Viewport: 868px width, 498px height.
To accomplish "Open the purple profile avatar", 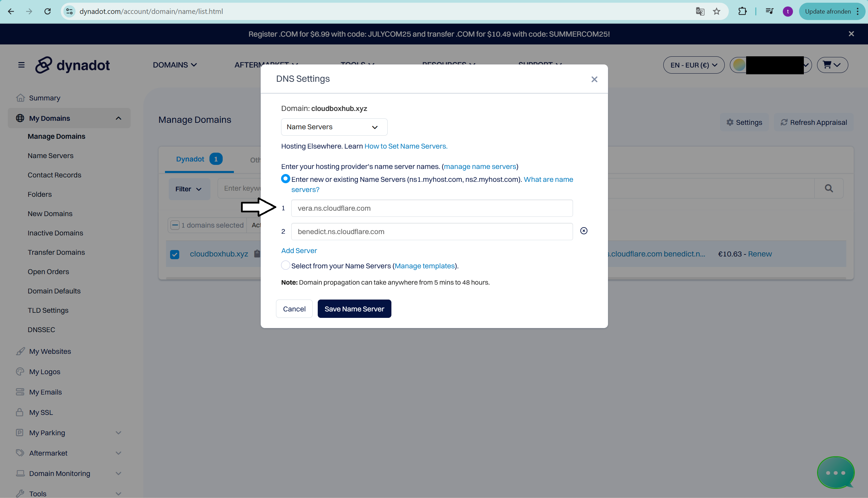I will pyautogui.click(x=788, y=11).
